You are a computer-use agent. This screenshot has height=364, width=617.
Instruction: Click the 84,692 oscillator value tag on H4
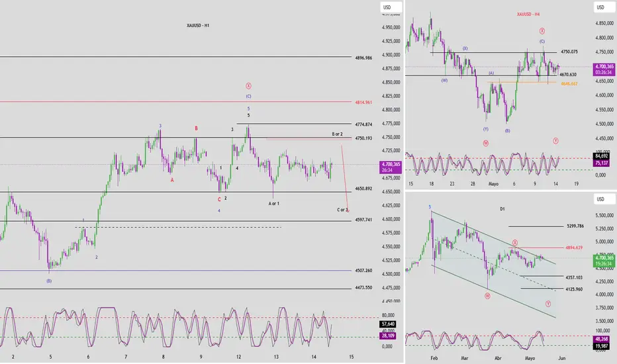click(x=602, y=156)
